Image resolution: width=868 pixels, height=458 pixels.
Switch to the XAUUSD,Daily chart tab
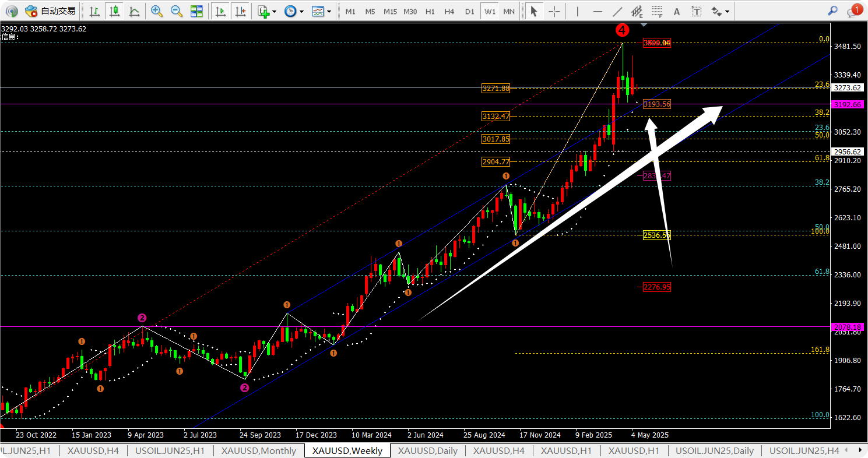coord(427,451)
